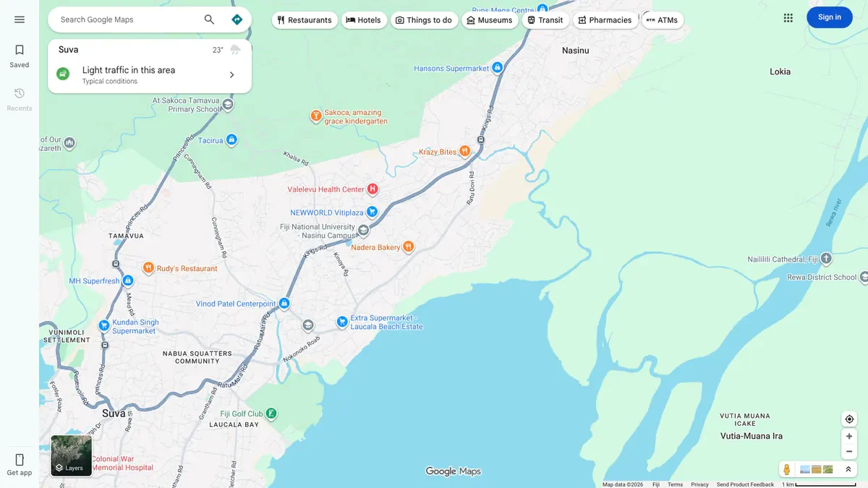
Task: Choose the Pharmacies chip
Action: (x=605, y=20)
